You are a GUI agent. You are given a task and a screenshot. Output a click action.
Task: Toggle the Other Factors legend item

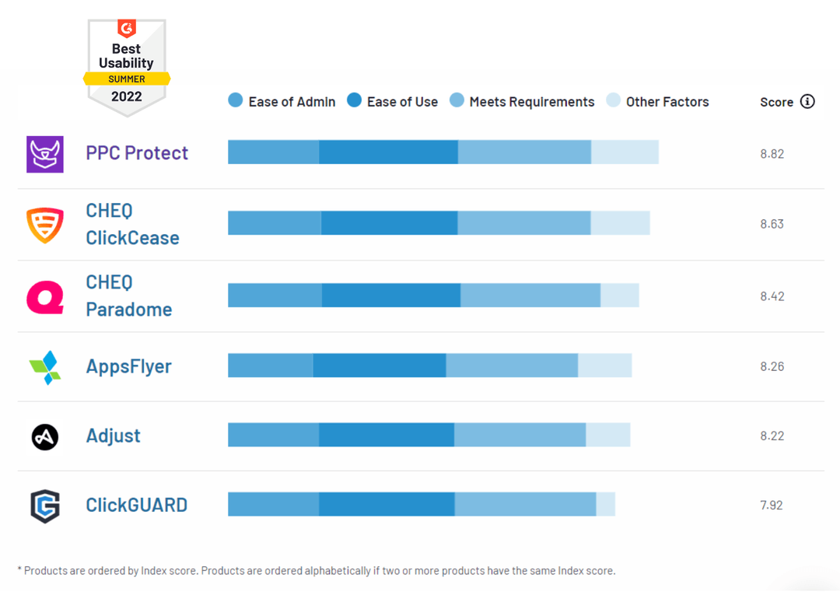point(657,101)
